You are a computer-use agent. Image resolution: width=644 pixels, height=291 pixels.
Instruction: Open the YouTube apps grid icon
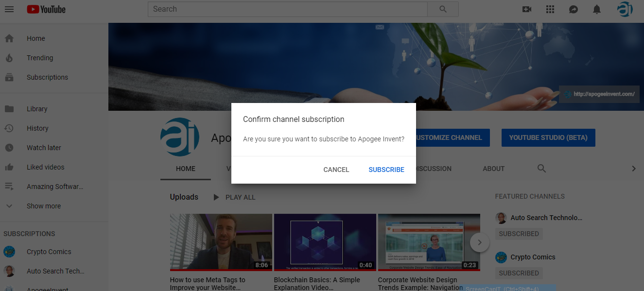coord(550,9)
